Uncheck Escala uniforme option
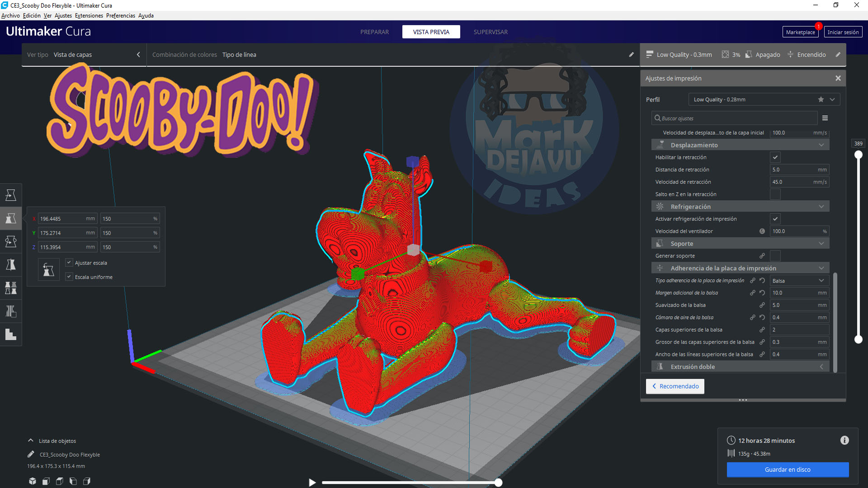The height and width of the screenshot is (488, 868). click(x=69, y=277)
